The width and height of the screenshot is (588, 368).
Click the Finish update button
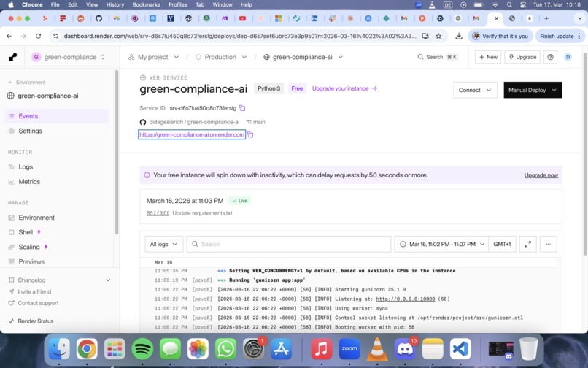pos(560,36)
